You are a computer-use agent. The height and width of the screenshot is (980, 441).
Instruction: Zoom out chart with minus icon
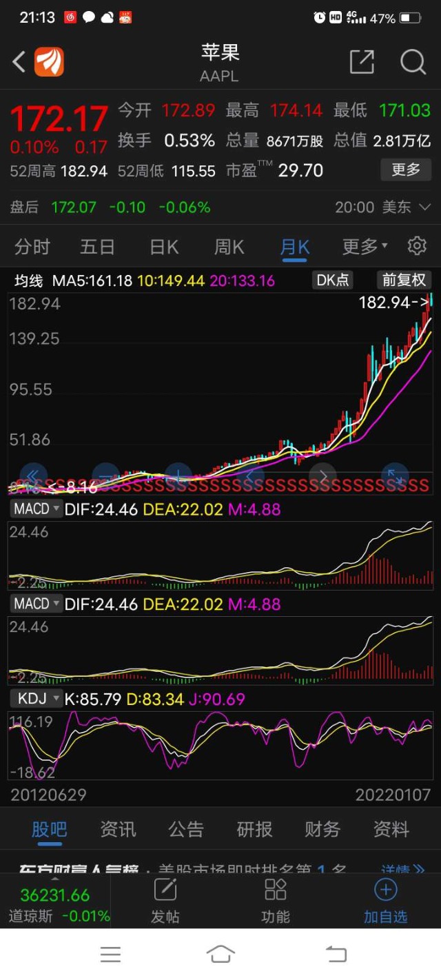(105, 476)
